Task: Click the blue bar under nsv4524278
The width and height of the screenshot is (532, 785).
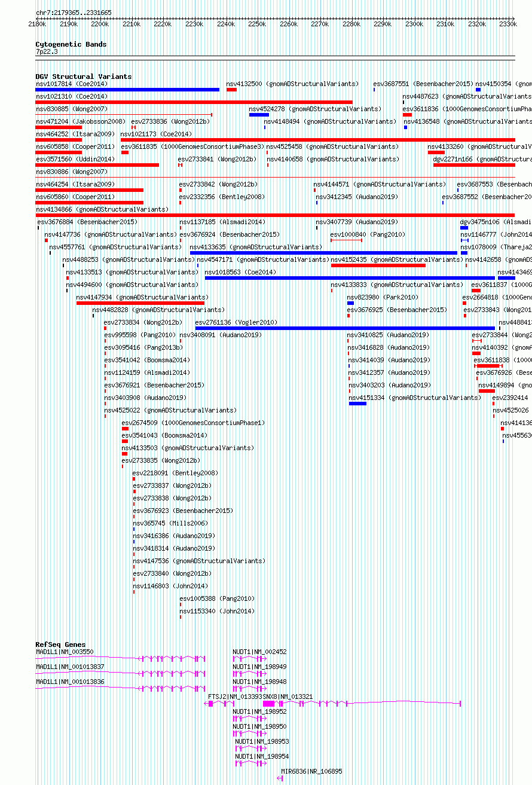Action: pos(259,115)
